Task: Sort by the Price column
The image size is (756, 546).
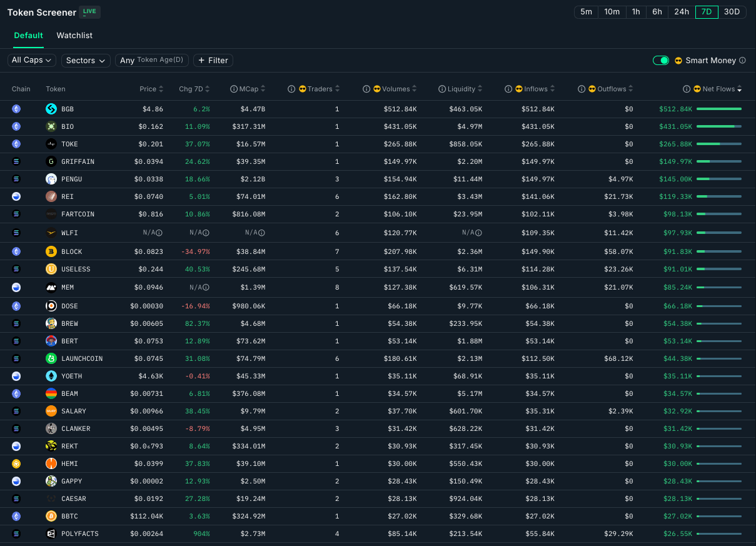Action: pos(151,89)
